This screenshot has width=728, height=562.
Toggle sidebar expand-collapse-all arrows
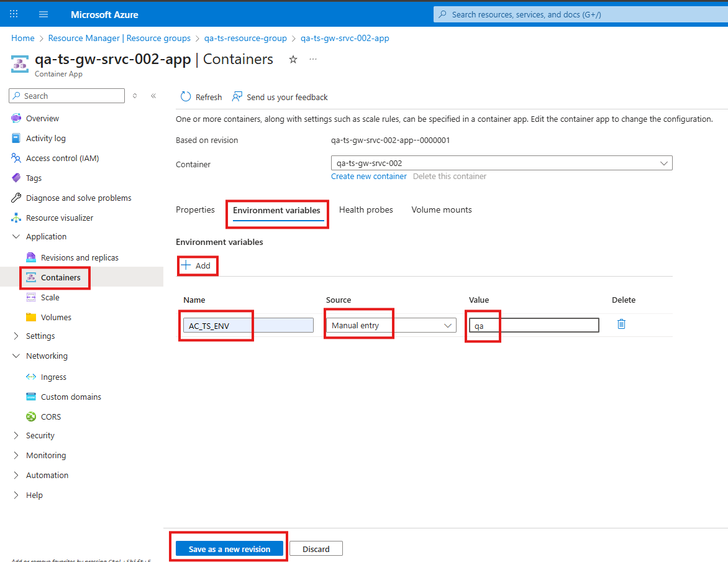click(x=135, y=96)
